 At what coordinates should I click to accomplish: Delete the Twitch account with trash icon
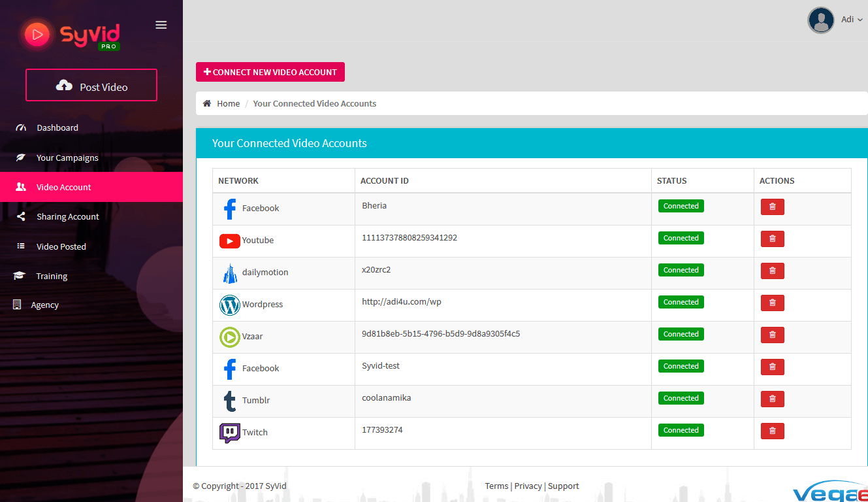coord(772,431)
